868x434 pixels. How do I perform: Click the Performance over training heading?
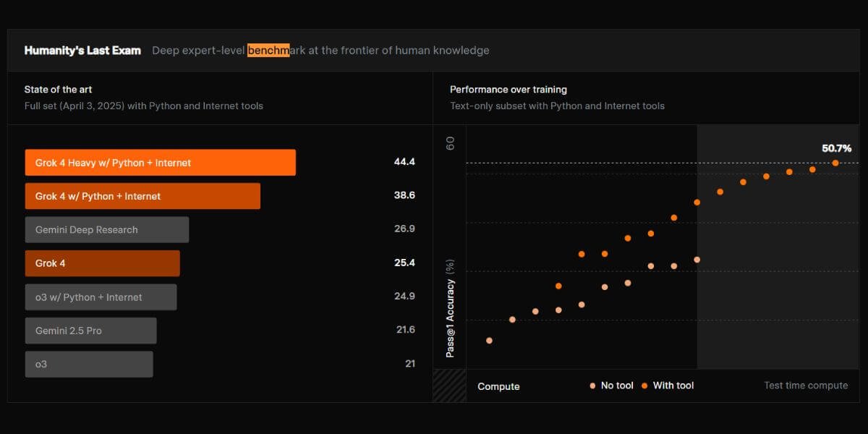509,90
